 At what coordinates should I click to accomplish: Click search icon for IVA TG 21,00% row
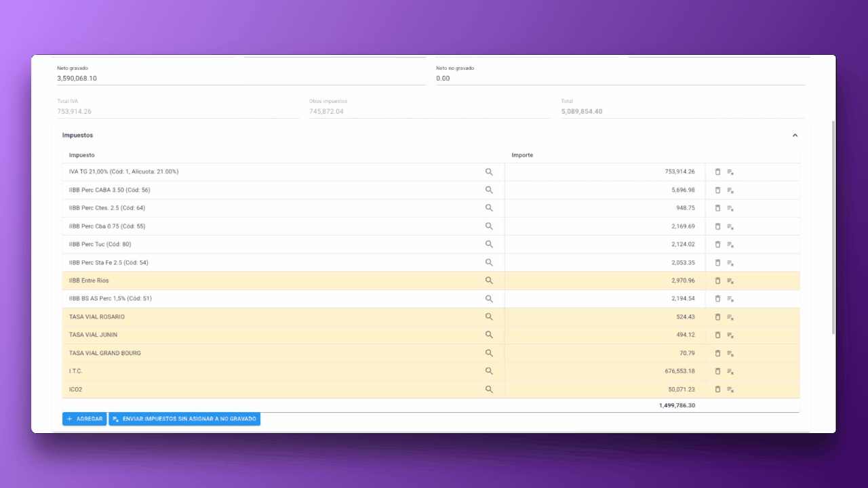point(489,172)
